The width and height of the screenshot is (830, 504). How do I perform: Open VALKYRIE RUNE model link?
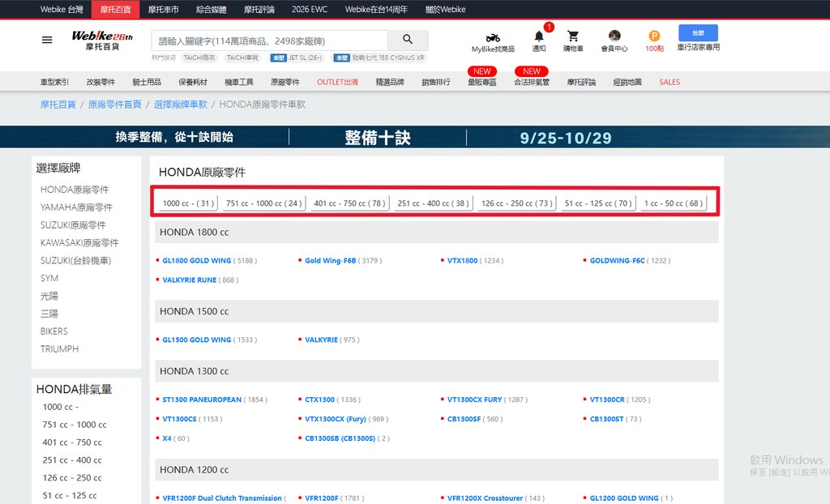pos(189,280)
